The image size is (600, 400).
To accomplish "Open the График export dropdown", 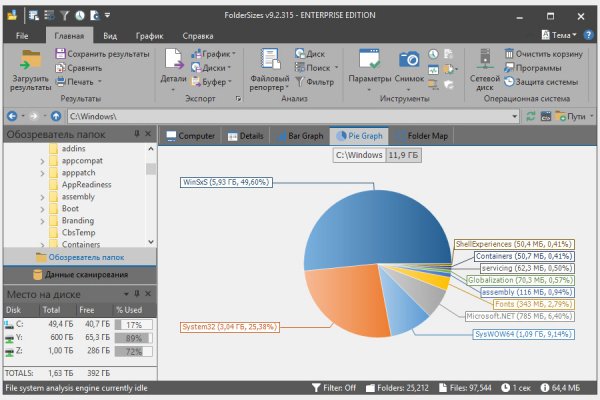I will 214,54.
